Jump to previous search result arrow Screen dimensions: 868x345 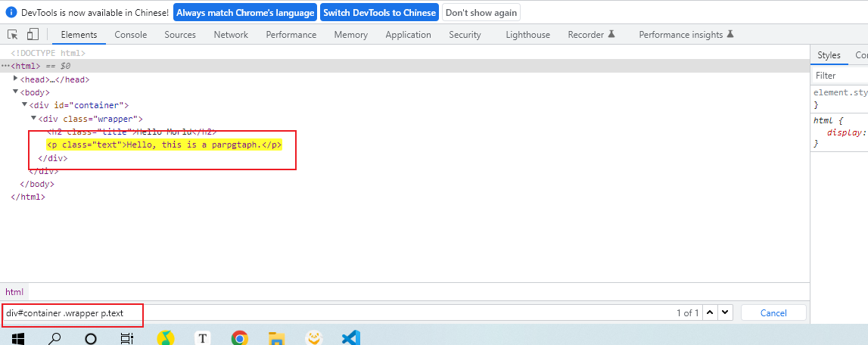710,312
